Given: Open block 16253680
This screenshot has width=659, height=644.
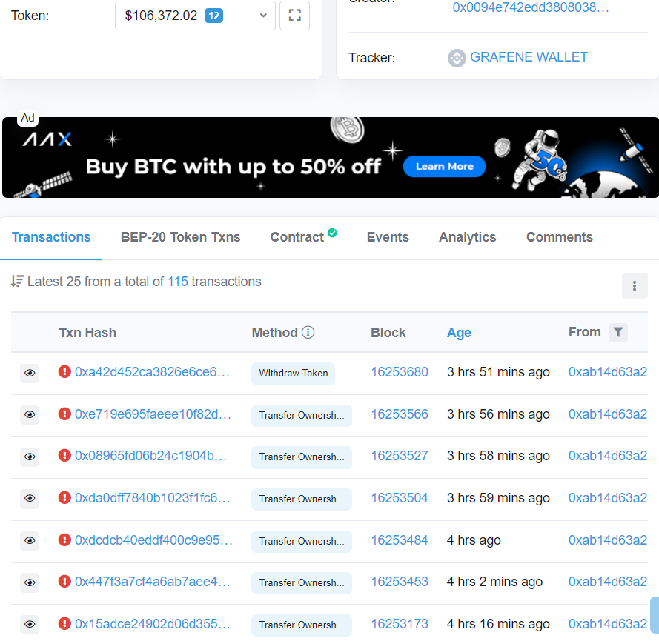Looking at the screenshot, I should coord(400,372).
